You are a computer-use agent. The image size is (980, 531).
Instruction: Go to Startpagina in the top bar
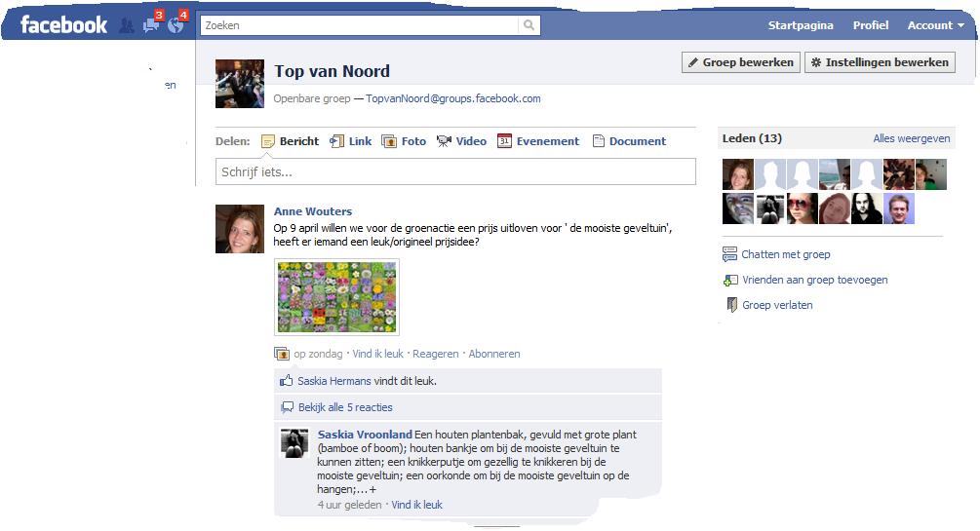click(x=801, y=25)
